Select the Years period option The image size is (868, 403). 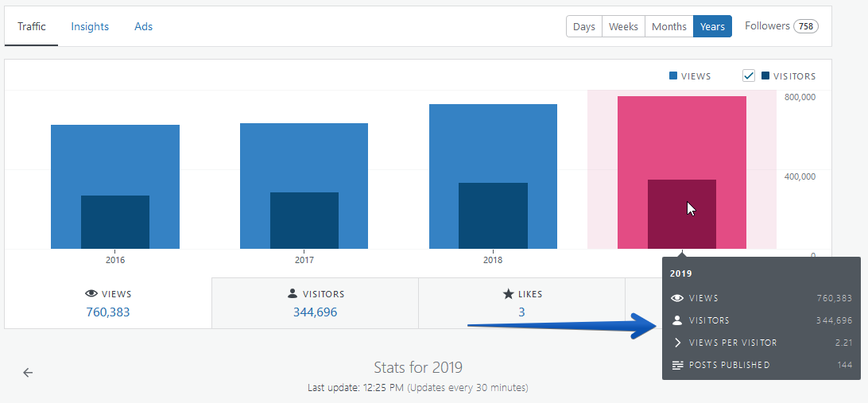712,26
